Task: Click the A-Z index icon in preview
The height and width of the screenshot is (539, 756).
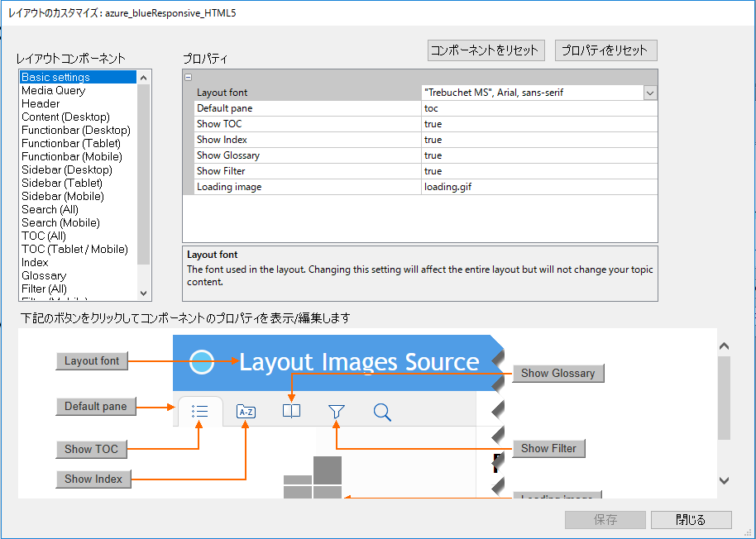Action: click(x=246, y=412)
